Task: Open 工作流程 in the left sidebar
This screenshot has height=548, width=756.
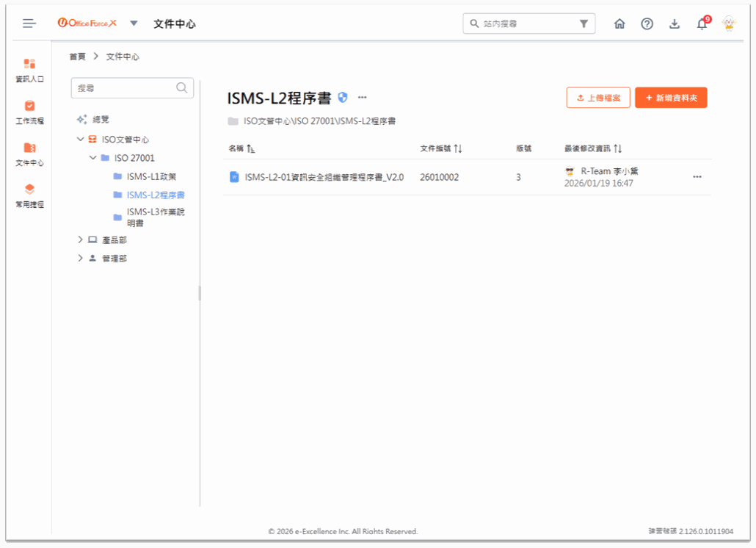Action: 29,112
